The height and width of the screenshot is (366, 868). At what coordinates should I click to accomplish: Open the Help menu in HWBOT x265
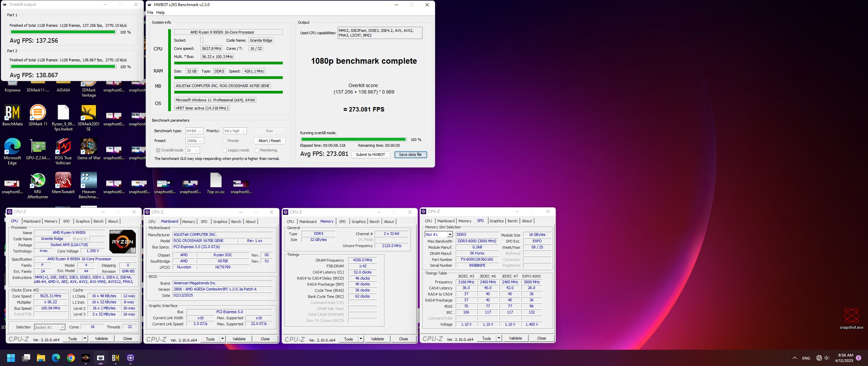pyautogui.click(x=160, y=13)
